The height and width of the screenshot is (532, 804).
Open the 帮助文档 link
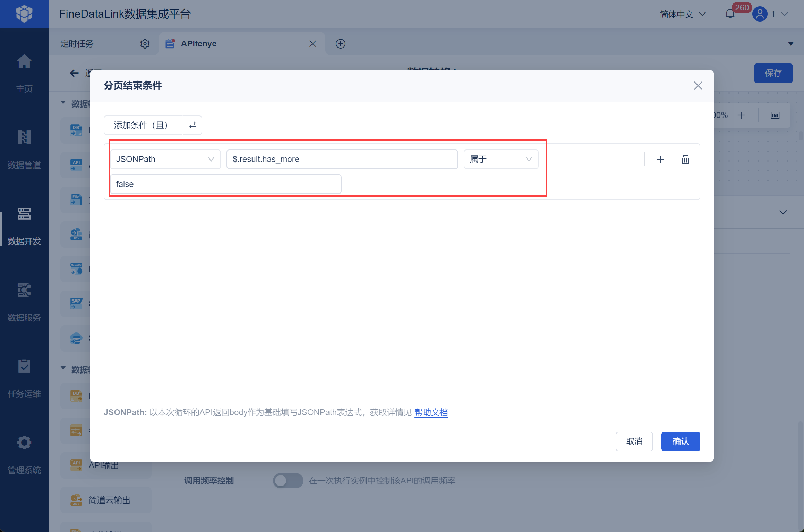[x=431, y=412]
